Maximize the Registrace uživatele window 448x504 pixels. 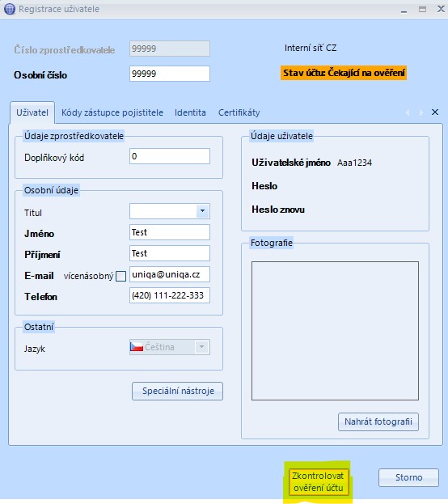click(422, 9)
